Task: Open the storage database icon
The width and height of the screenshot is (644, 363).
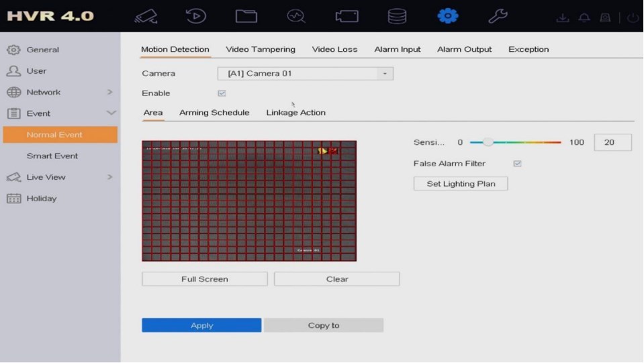Action: pyautogui.click(x=397, y=16)
